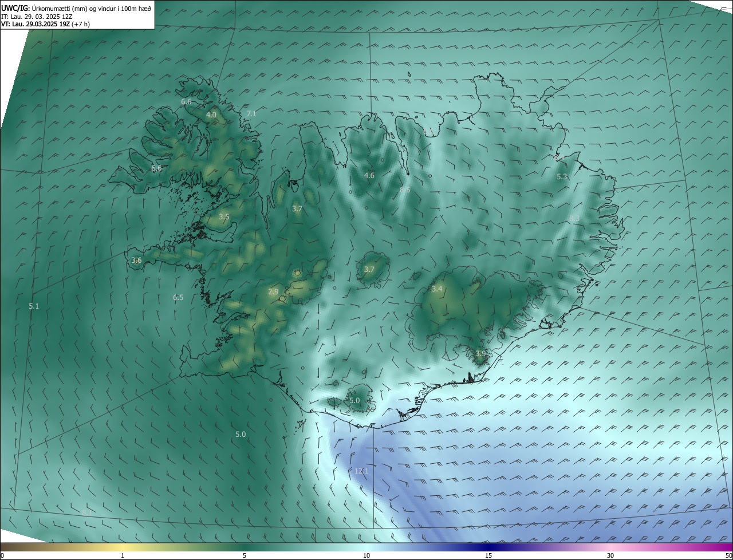Click the 3.5 value label on the map
733x560 pixels.
(x=224, y=216)
